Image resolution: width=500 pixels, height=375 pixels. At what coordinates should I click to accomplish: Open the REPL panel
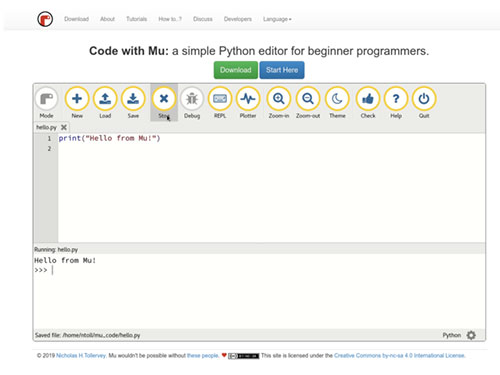coord(220,99)
